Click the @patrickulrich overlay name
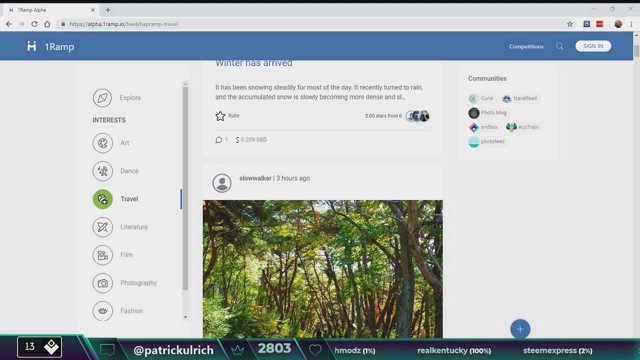Screen dimensions: 640x360 pos(173,350)
